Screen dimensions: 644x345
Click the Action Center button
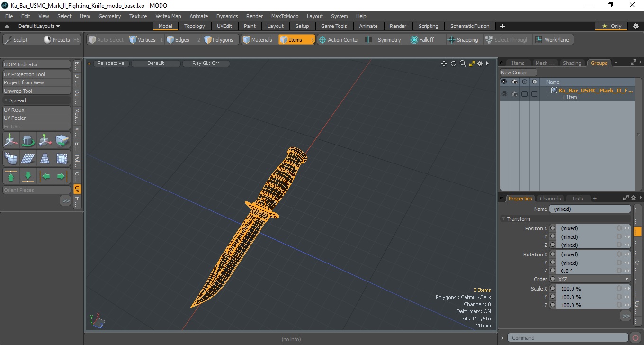pos(339,40)
